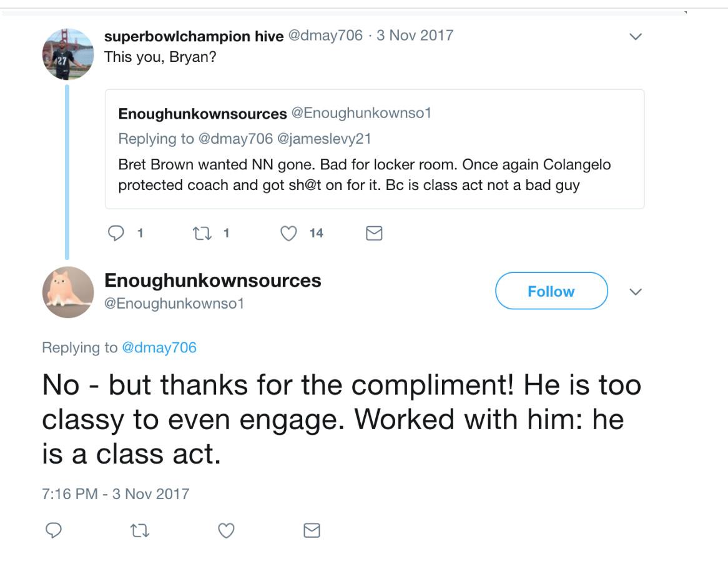728x561 pixels.
Task: Send dmay706's tweet via direct message
Action: click(x=373, y=233)
